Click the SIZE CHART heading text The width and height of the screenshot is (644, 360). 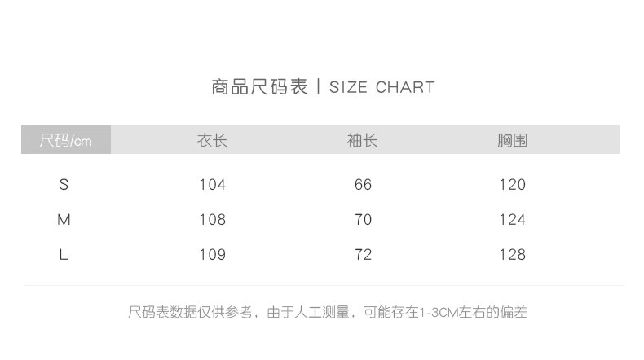pos(382,87)
